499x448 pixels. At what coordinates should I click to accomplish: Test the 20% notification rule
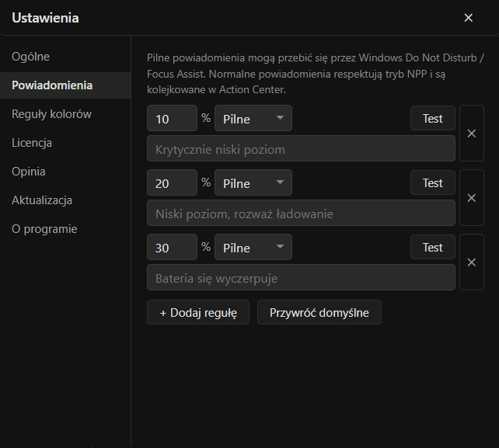click(x=433, y=182)
